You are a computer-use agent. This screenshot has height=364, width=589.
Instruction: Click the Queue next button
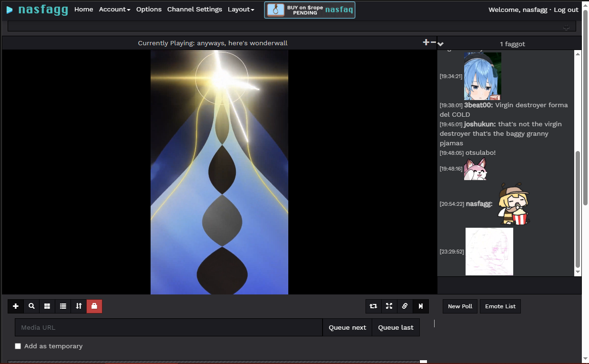tap(347, 327)
